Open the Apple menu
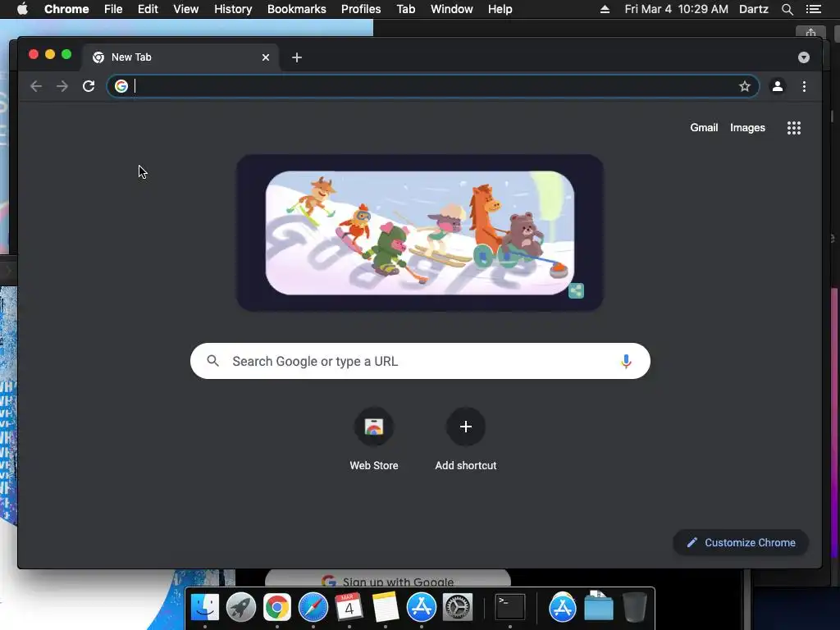 [22, 9]
